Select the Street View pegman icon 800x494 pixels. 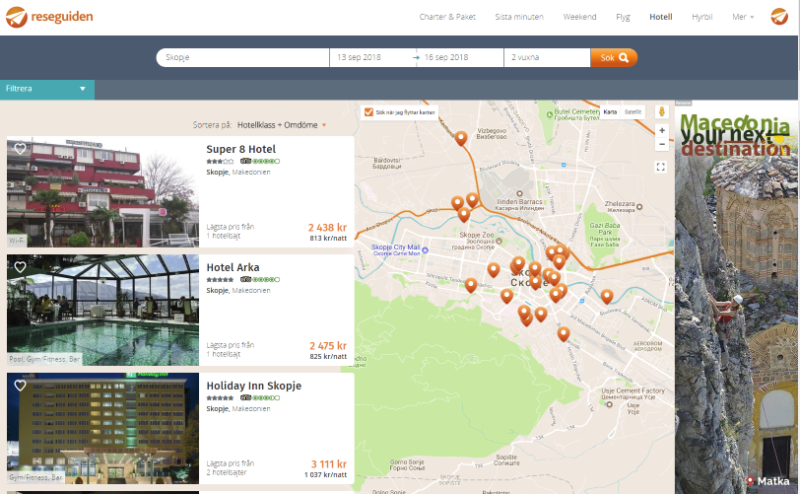tap(661, 111)
